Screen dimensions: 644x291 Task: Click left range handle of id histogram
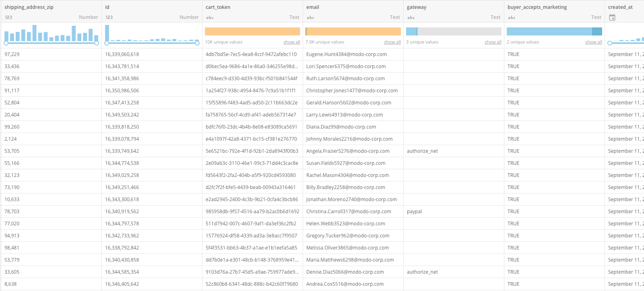tap(107, 43)
